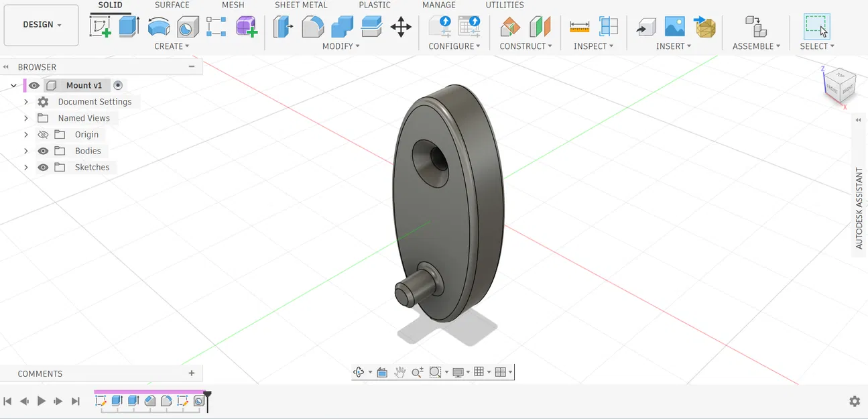The height and width of the screenshot is (419, 868).
Task: Switch to the SHEET METAL tab
Action: pos(301,5)
